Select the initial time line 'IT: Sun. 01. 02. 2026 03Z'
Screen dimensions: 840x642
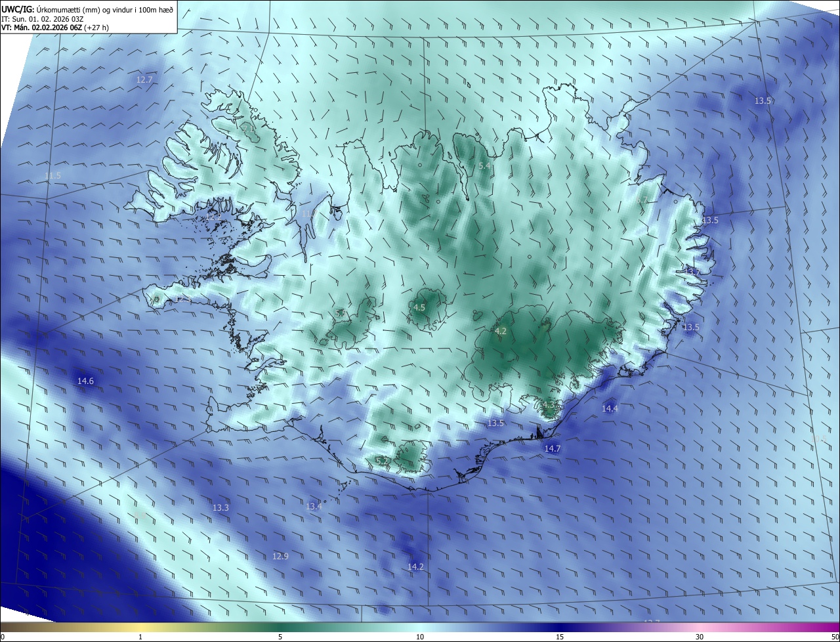coord(42,18)
